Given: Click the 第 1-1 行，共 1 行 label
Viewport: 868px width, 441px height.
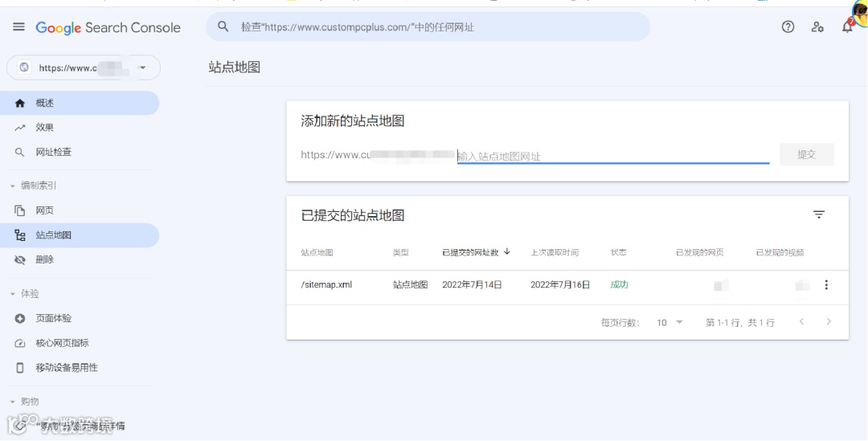Looking at the screenshot, I should click(740, 322).
